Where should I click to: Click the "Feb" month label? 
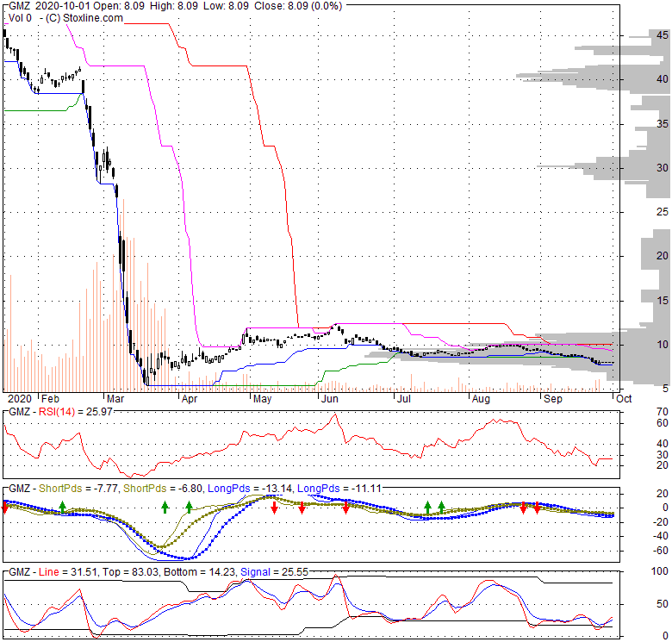tap(50, 399)
